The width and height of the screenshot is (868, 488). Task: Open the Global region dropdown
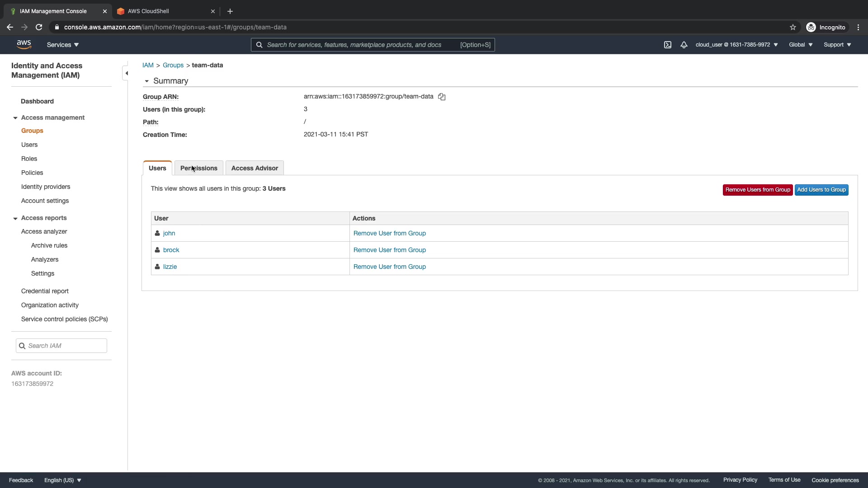[801, 45]
